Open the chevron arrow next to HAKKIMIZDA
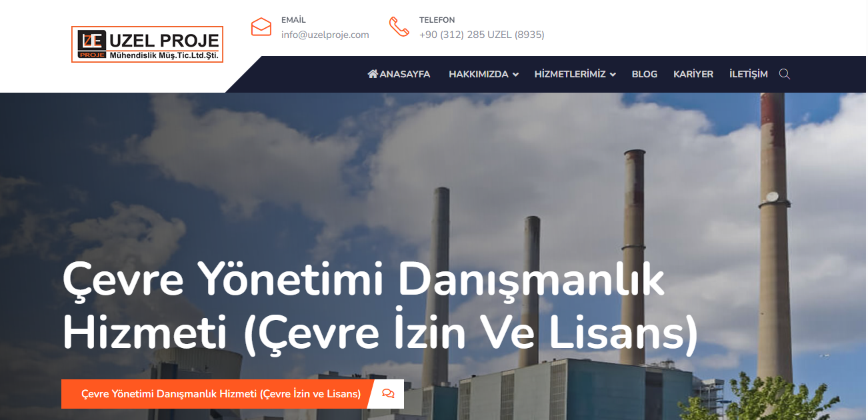The height and width of the screenshot is (420, 868). coord(516,75)
